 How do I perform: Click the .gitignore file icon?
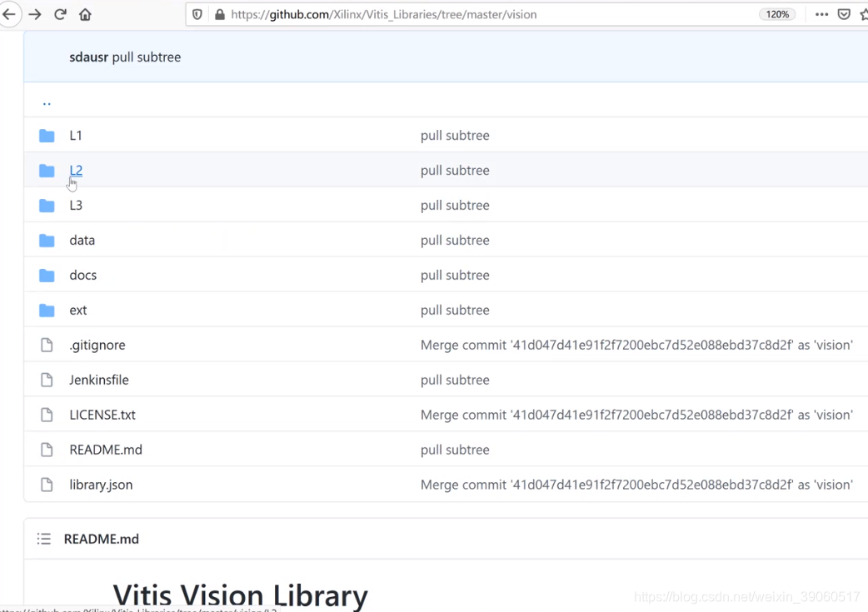tap(47, 346)
